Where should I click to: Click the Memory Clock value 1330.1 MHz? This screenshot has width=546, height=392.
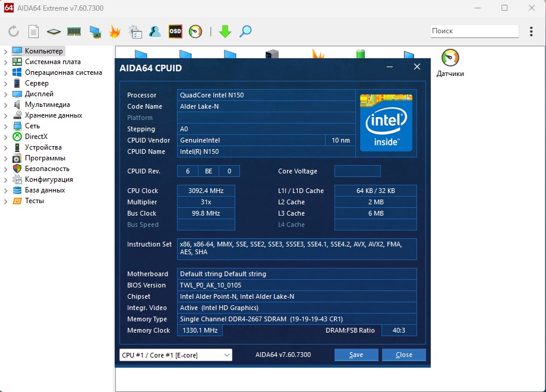coord(200,330)
